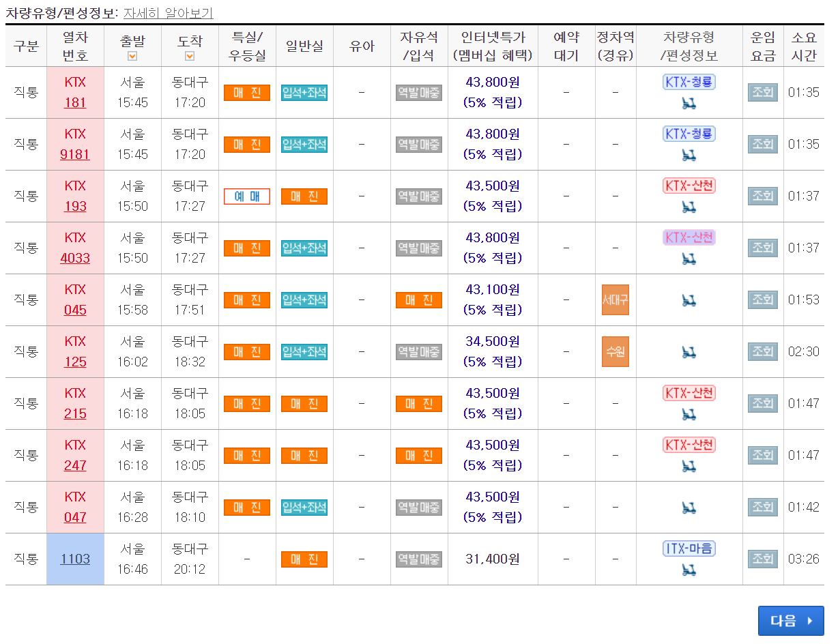Screen dimensions: 840x644
Task: Click the 다음 next page button
Action: 791,621
